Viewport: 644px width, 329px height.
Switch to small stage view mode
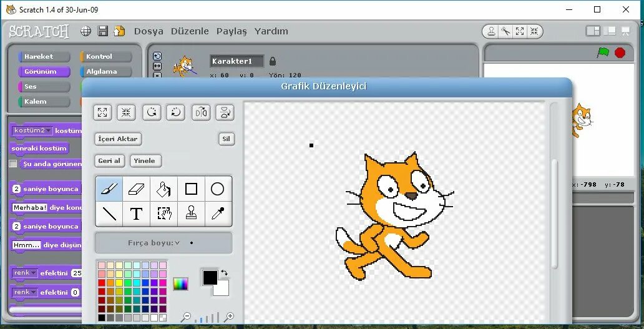coord(593,31)
